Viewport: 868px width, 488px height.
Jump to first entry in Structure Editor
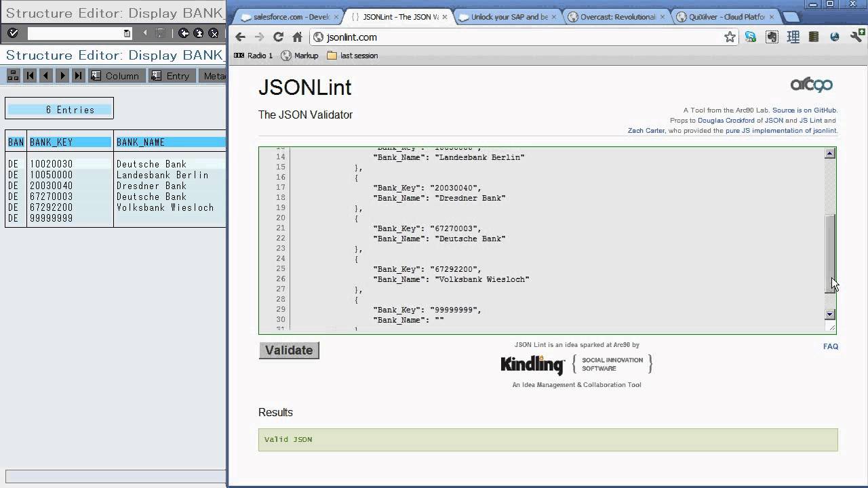pos(30,76)
